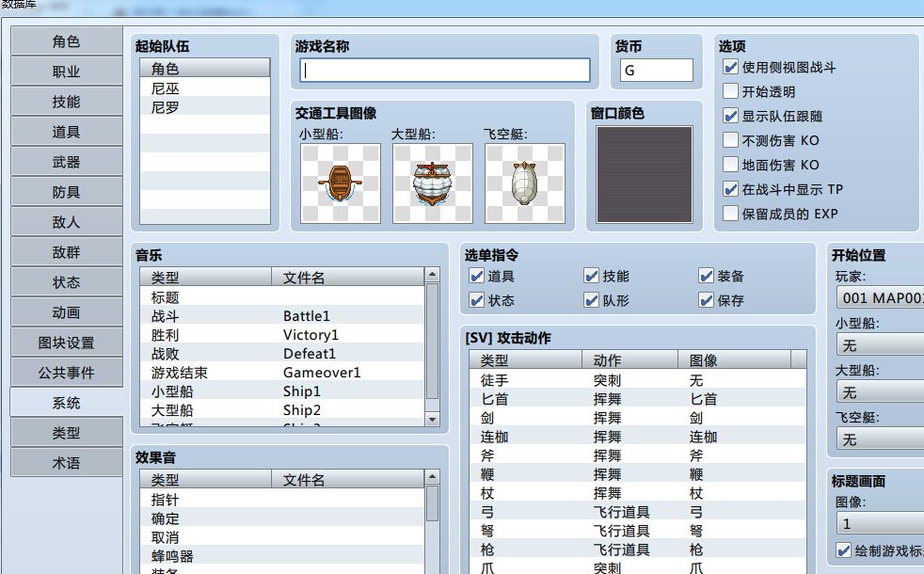Select the small boat vehicle image
The image size is (924, 574).
pyautogui.click(x=341, y=183)
